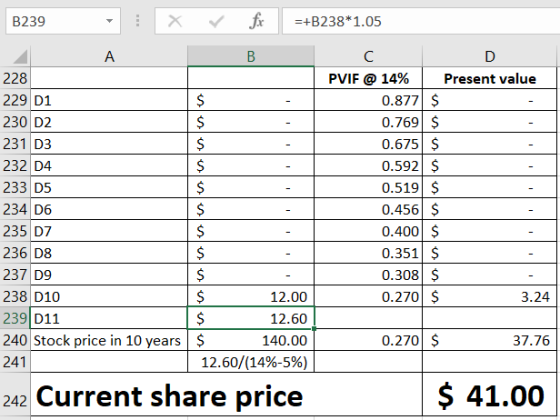This screenshot has height=420, width=560.
Task: Click the $37.76 present value cell
Action: tap(490, 340)
